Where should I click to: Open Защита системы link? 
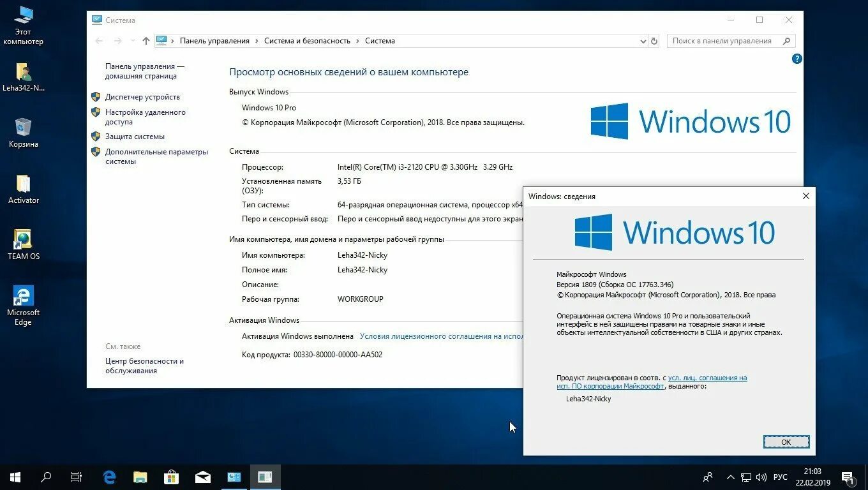click(x=135, y=137)
